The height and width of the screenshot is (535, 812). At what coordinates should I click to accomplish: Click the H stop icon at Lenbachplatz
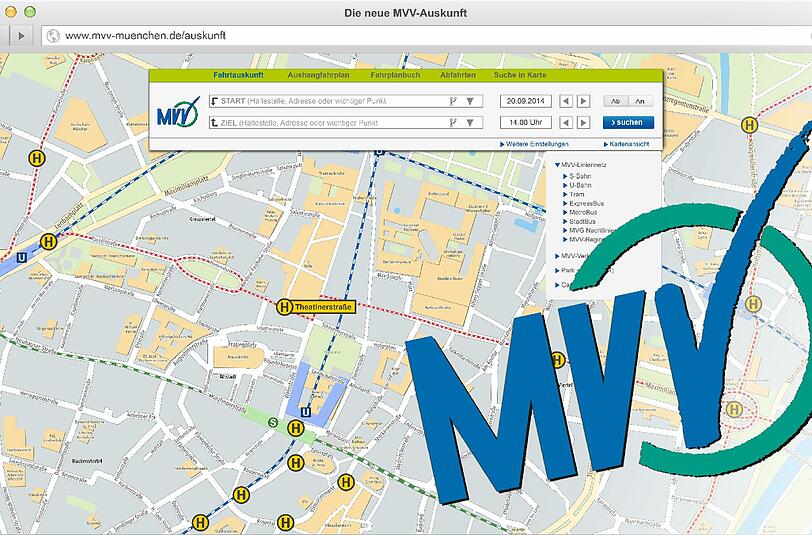49,241
